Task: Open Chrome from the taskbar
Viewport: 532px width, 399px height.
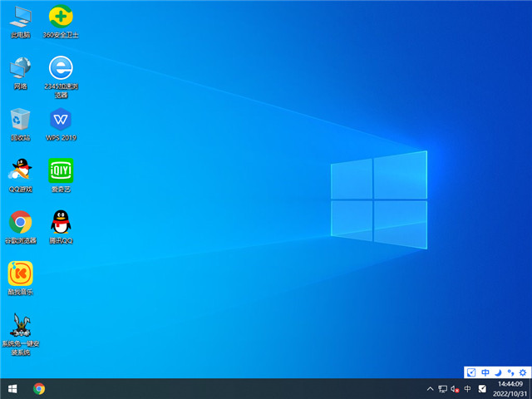Action: click(39, 388)
